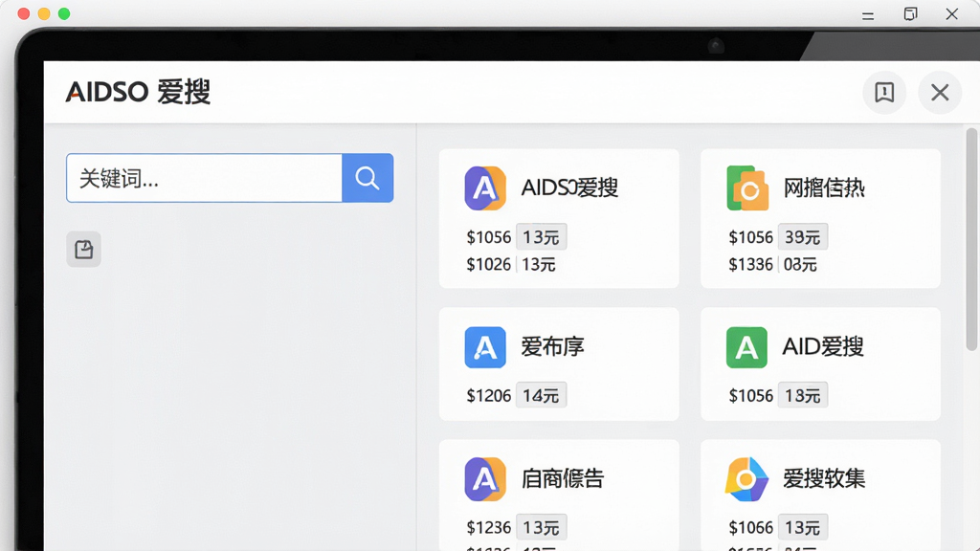Select the $1026 price in AIDSO爱搜 card
The height and width of the screenshot is (551, 980).
tap(489, 264)
